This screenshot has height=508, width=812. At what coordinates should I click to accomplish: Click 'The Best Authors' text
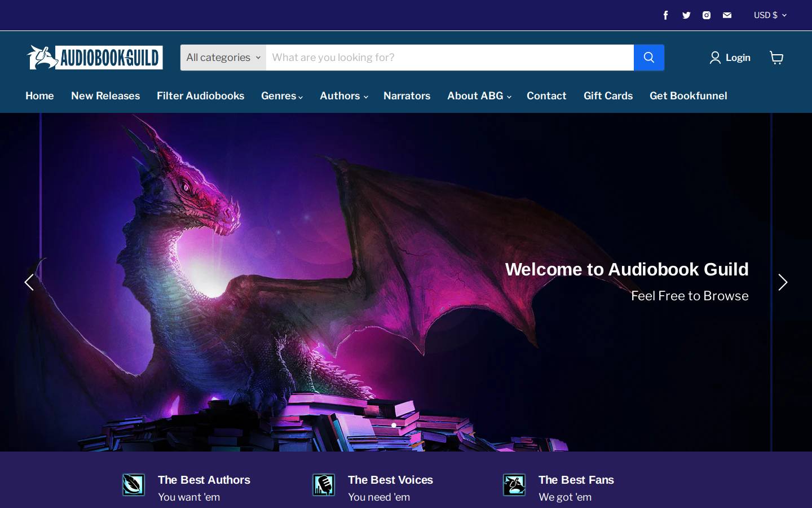click(204, 480)
